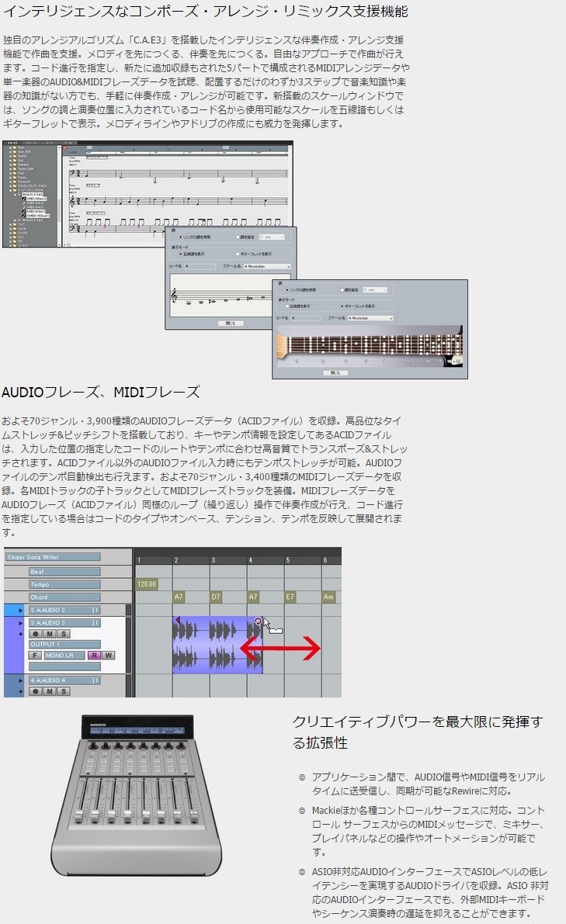Choose the specify-key radio in the staff scale dialog

coord(238,237)
